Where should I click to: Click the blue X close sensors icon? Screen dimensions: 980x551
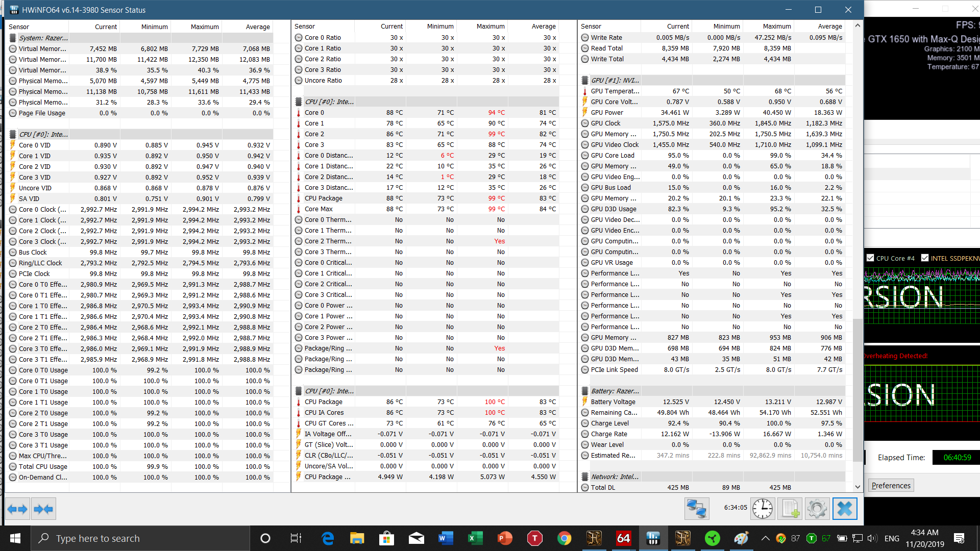pyautogui.click(x=845, y=509)
